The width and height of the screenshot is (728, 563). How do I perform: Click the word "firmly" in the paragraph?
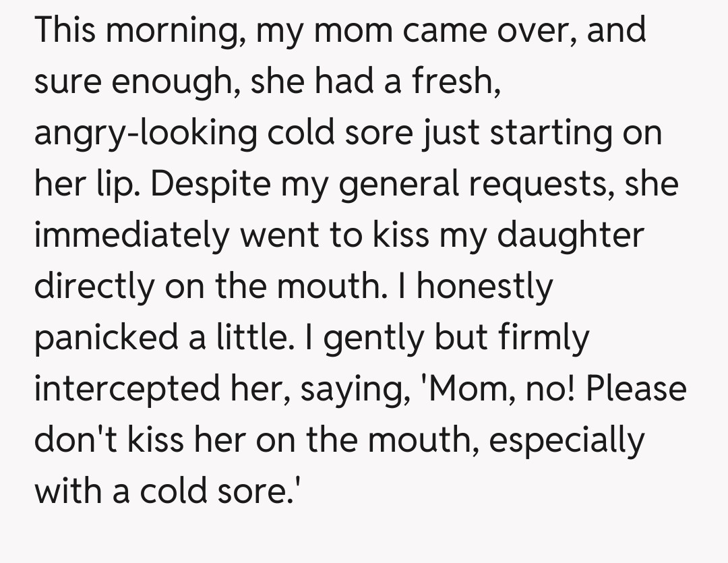pyautogui.click(x=541, y=338)
